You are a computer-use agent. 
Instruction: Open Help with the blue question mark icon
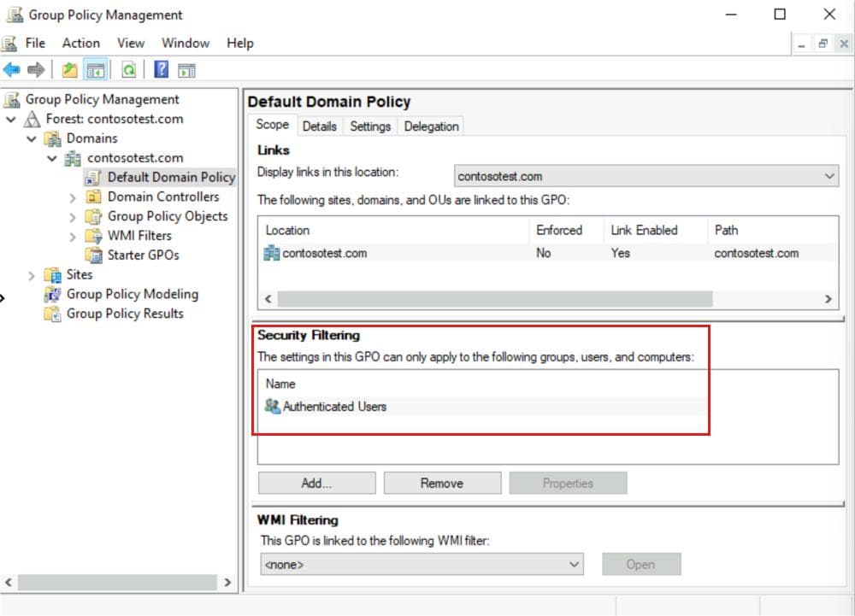(x=162, y=69)
